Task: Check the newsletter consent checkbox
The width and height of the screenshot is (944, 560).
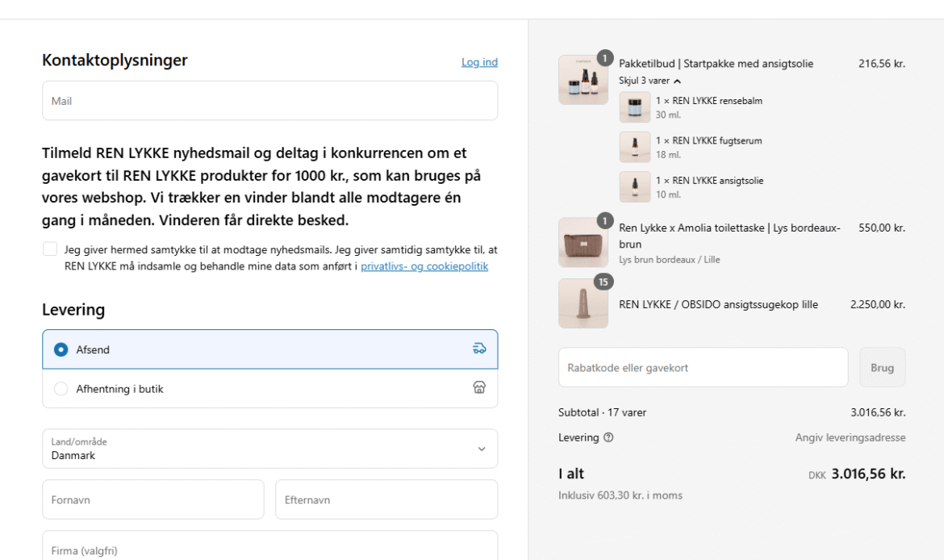Action: click(50, 249)
